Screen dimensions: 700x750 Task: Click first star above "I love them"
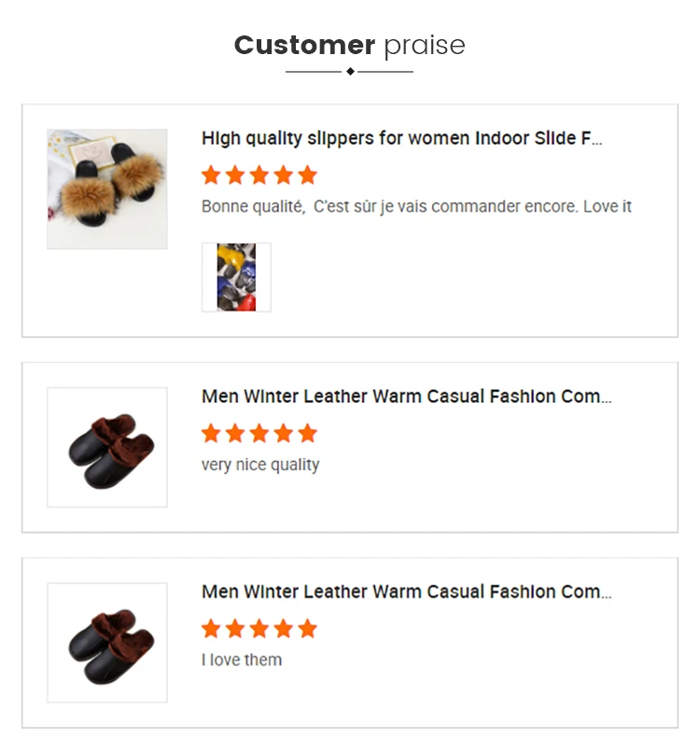211,629
